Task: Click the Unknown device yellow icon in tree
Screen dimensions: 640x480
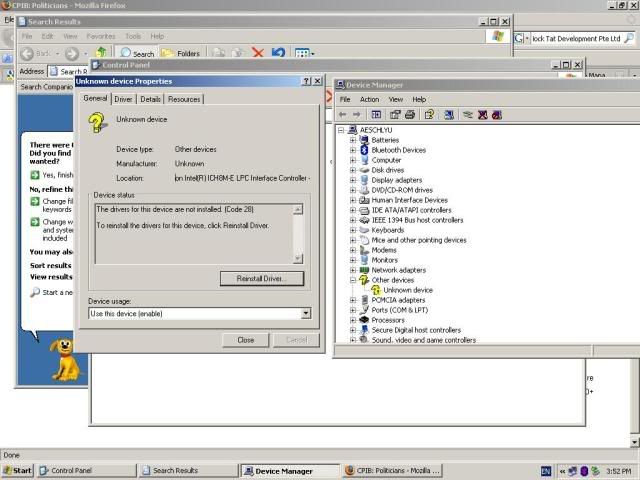Action: (376, 290)
